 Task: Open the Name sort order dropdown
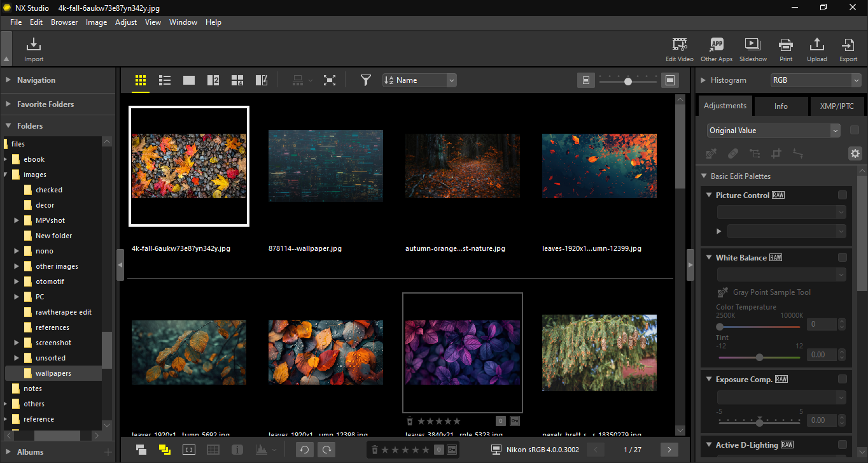420,80
